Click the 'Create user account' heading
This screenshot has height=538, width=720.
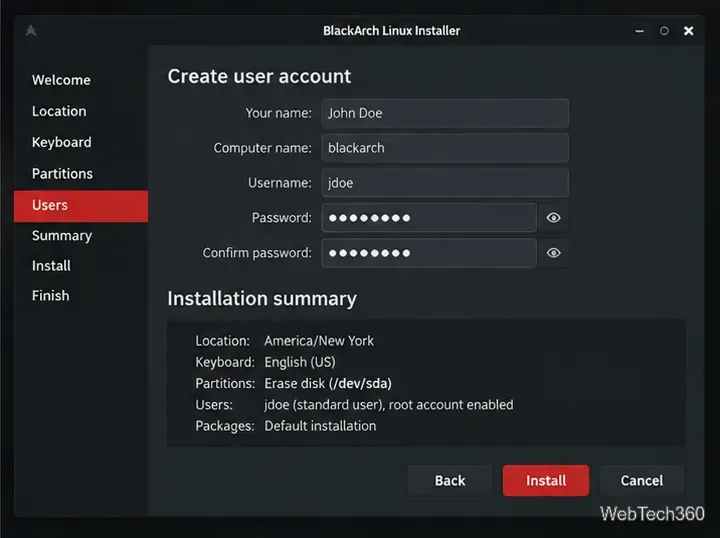pos(259,76)
